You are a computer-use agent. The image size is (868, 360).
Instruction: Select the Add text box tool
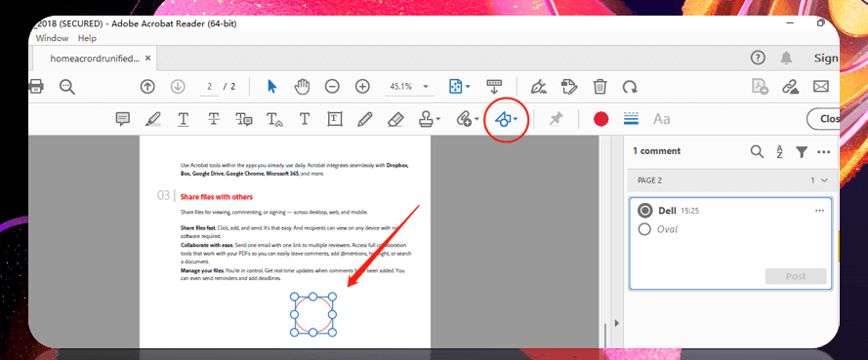tap(334, 119)
